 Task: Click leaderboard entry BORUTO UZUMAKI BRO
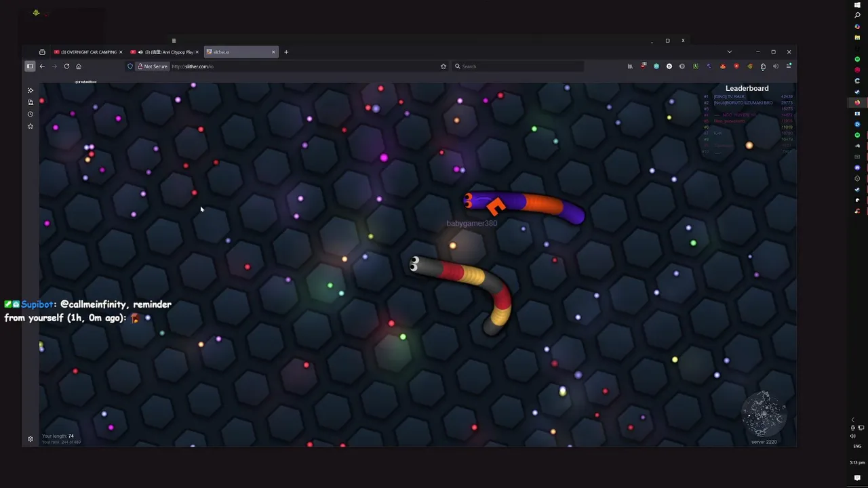pyautogui.click(x=743, y=102)
